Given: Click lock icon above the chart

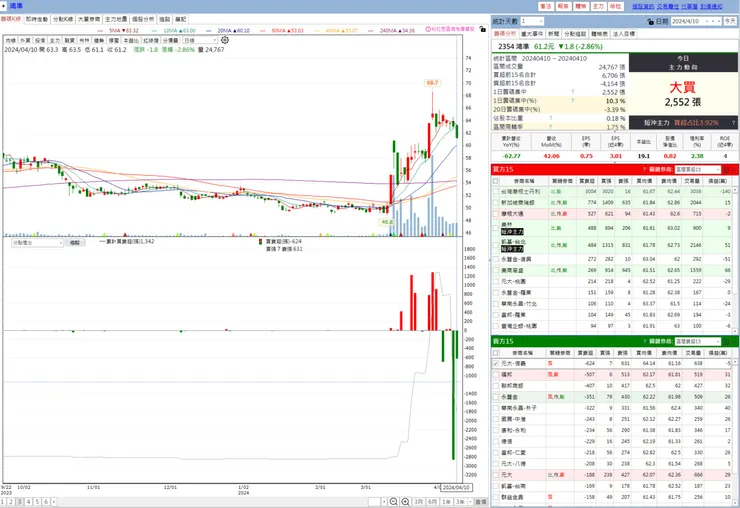Looking at the screenshot, I should point(482,29).
